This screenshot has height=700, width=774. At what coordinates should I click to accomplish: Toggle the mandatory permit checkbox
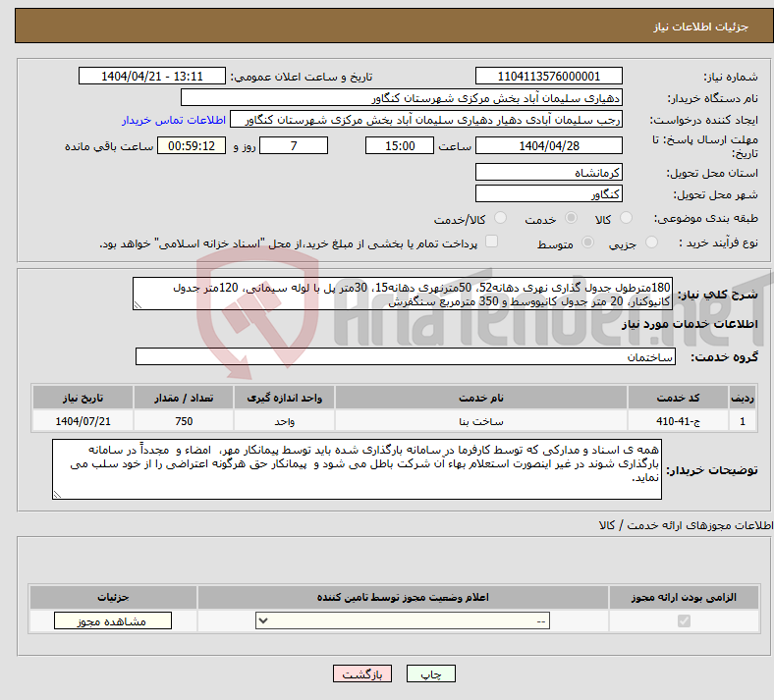tap(685, 620)
